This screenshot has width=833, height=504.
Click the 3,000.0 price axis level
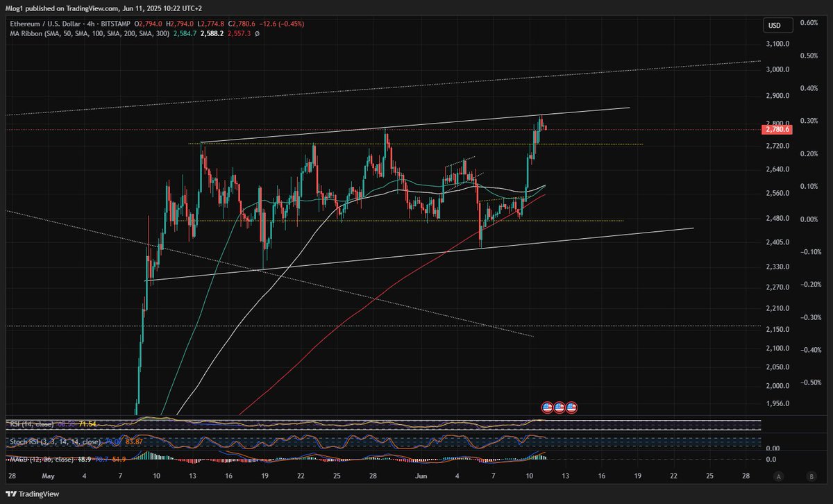[x=777, y=69]
